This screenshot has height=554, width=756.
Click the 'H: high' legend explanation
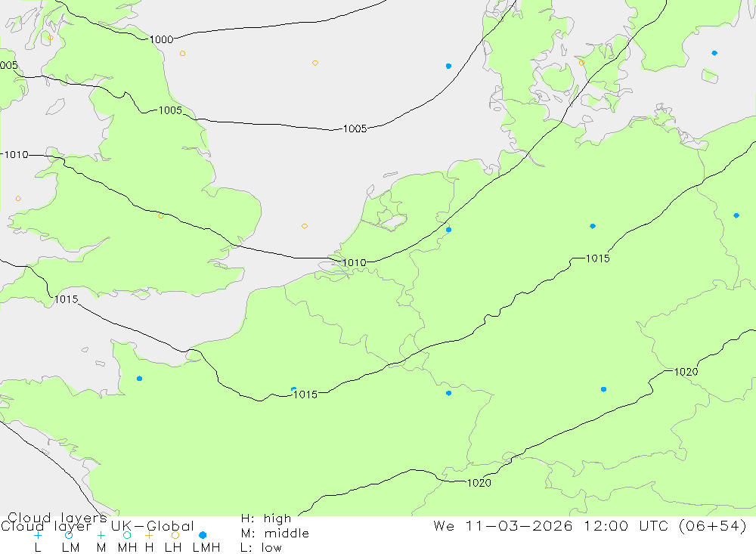tap(266, 518)
